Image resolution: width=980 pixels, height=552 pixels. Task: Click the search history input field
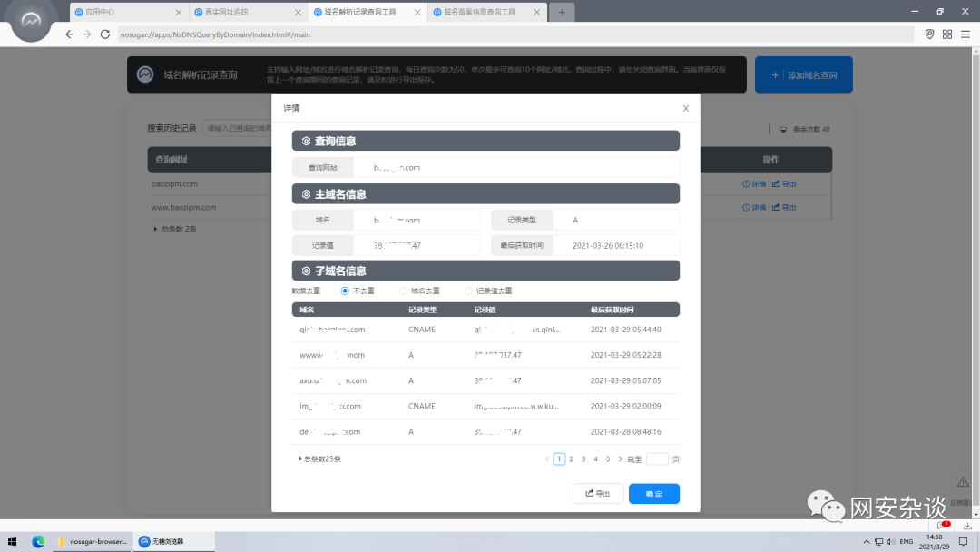click(238, 128)
